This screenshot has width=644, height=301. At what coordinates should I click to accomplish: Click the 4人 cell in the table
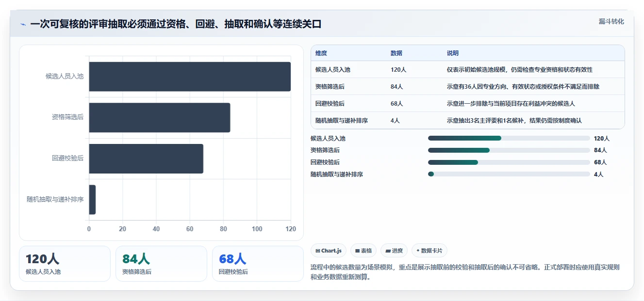click(396, 121)
